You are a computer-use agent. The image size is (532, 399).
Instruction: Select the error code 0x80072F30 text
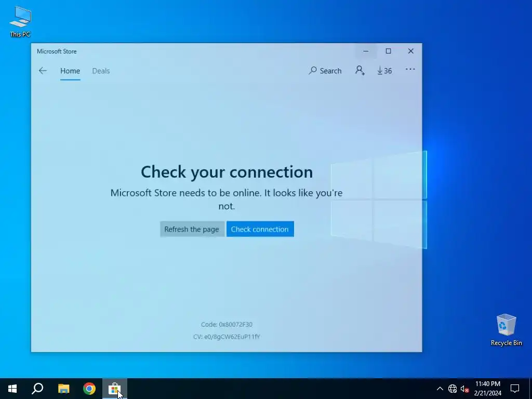[227, 324]
